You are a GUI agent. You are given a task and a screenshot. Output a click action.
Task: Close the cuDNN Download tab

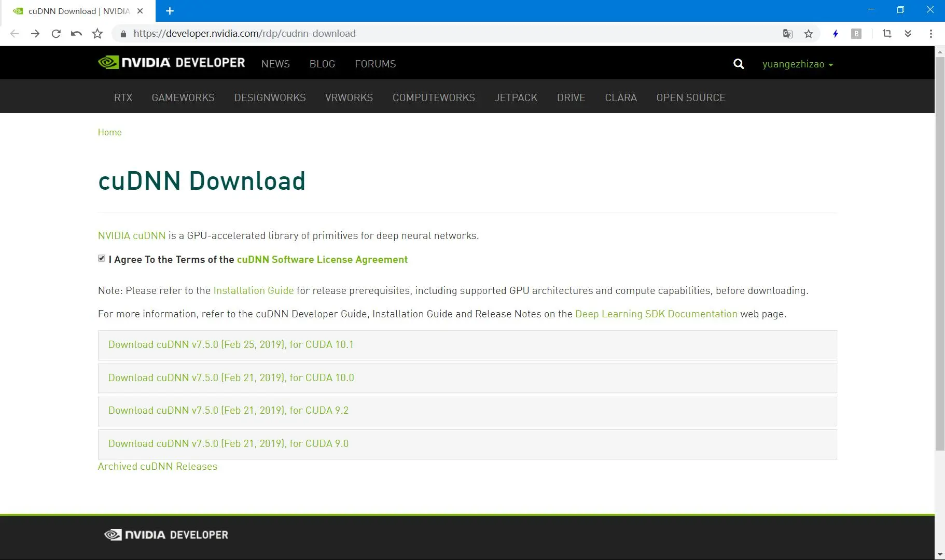[140, 11]
